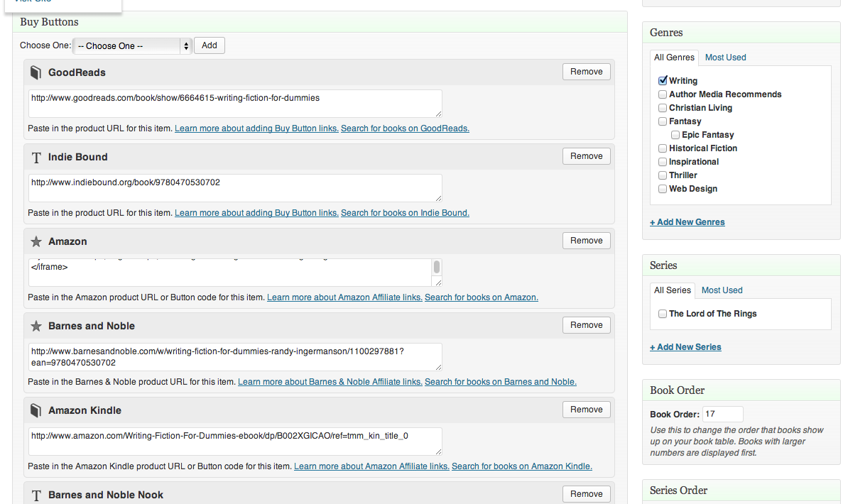Open Learn more about Amazon Affiliate links under Amazon

(x=344, y=297)
